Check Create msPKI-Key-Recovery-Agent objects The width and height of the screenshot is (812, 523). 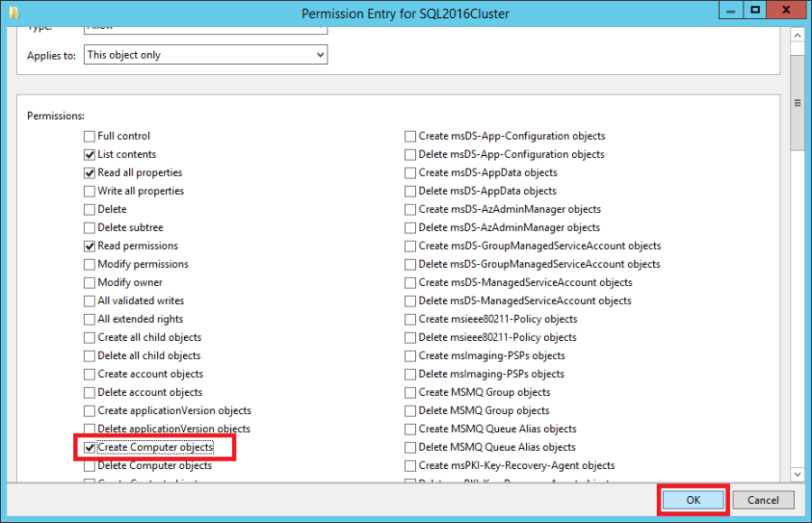(409, 464)
